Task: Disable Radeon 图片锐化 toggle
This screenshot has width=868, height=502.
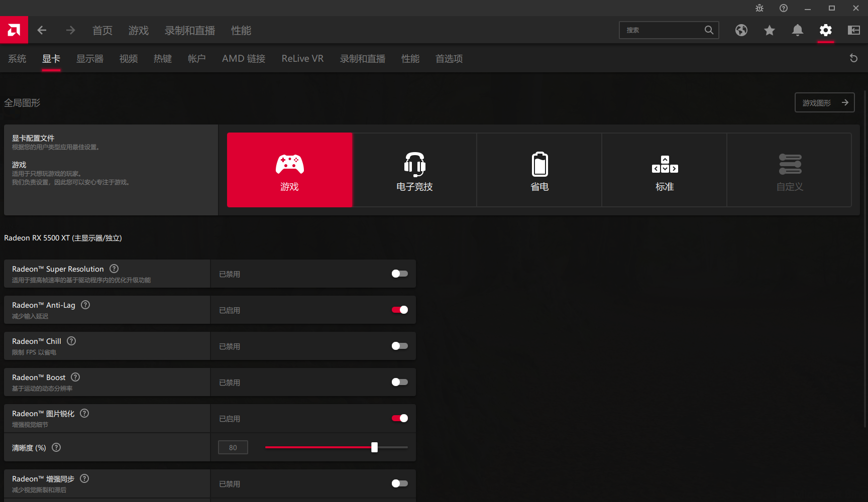Action: (400, 418)
